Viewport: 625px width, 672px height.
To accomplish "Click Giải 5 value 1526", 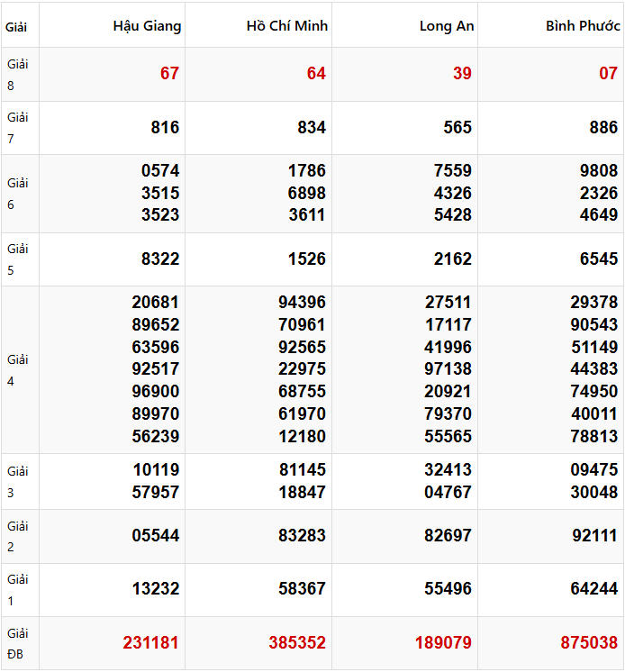I will point(307,259).
